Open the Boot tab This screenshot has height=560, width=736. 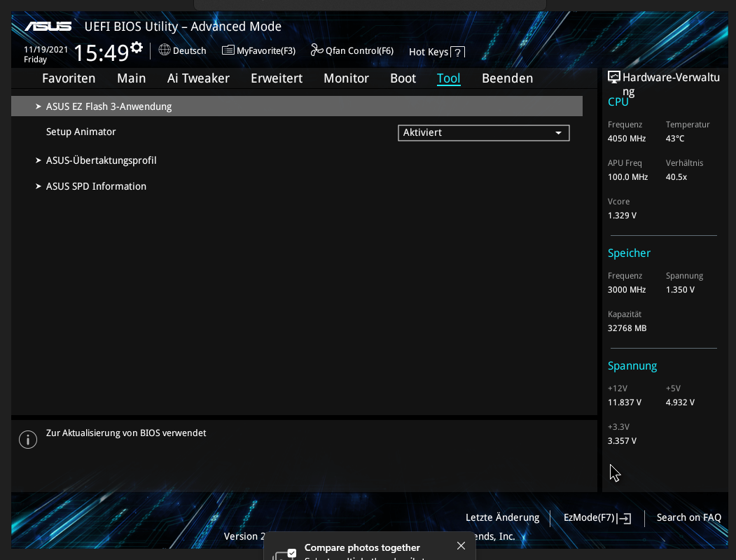[403, 78]
